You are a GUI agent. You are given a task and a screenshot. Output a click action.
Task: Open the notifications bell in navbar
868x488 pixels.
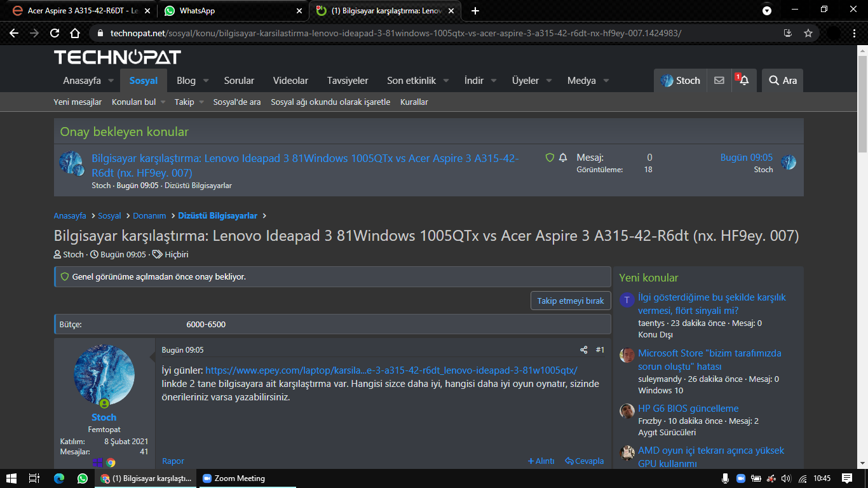pos(743,81)
